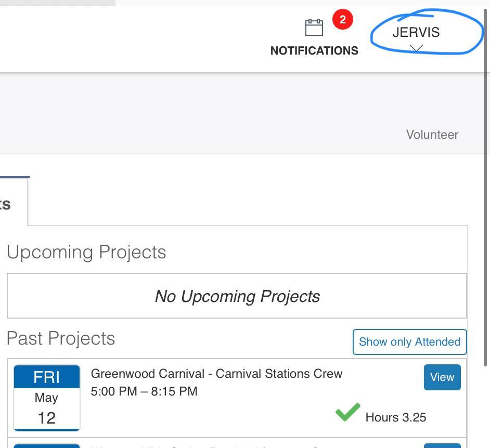
Task: Click the Past Projects heading
Action: tap(61, 338)
